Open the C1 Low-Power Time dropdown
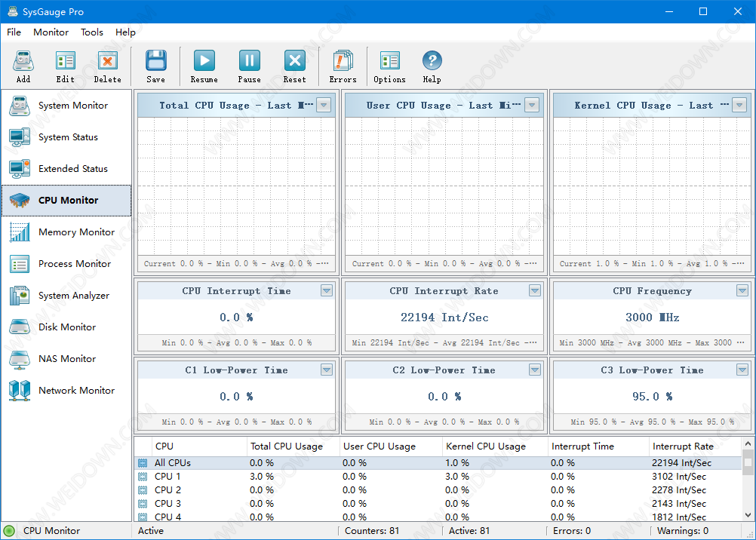The image size is (756, 540). coord(327,370)
